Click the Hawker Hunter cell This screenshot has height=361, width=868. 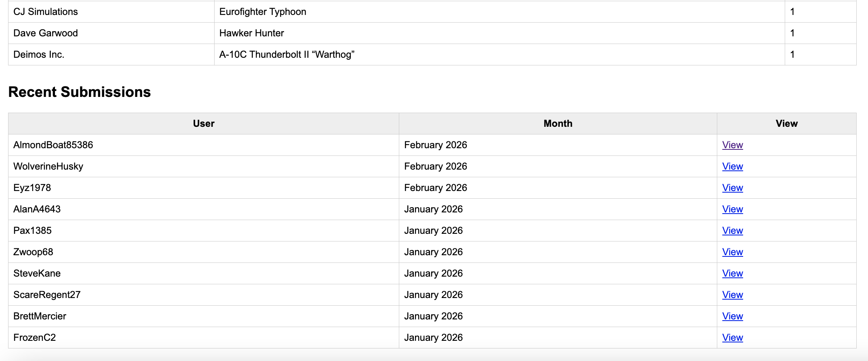pos(251,33)
